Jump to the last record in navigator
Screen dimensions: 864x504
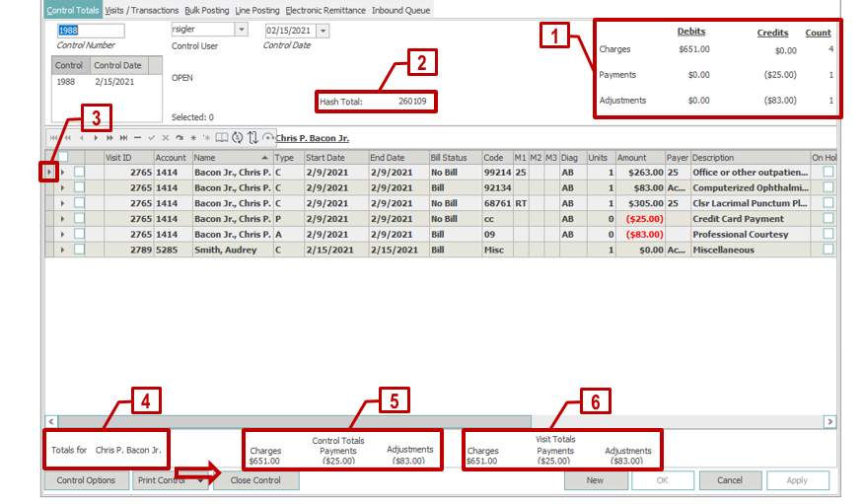[x=123, y=138]
